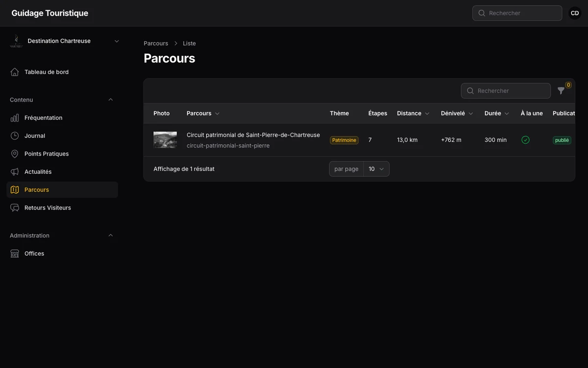Click the Parcours breadcrumb link
This screenshot has width=588, height=368.
click(x=156, y=44)
